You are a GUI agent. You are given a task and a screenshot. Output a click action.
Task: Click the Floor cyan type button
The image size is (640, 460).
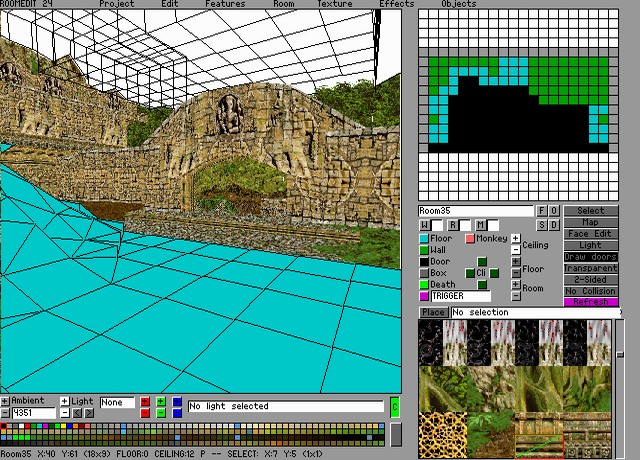click(x=424, y=239)
